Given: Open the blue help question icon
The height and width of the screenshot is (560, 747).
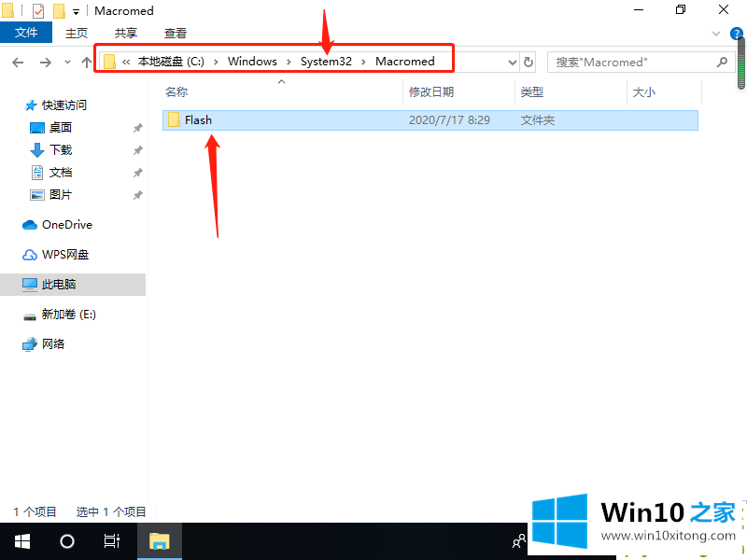Looking at the screenshot, I should [x=736, y=34].
